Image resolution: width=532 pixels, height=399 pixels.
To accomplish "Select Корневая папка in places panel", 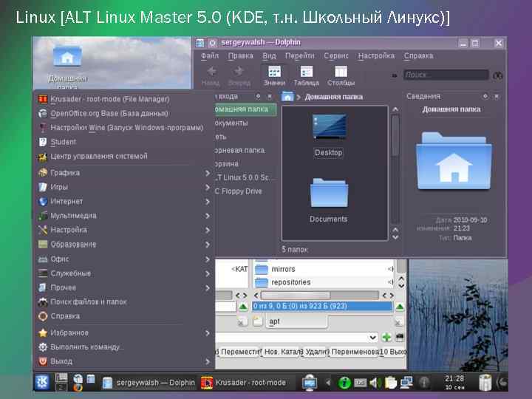I will coord(245,150).
